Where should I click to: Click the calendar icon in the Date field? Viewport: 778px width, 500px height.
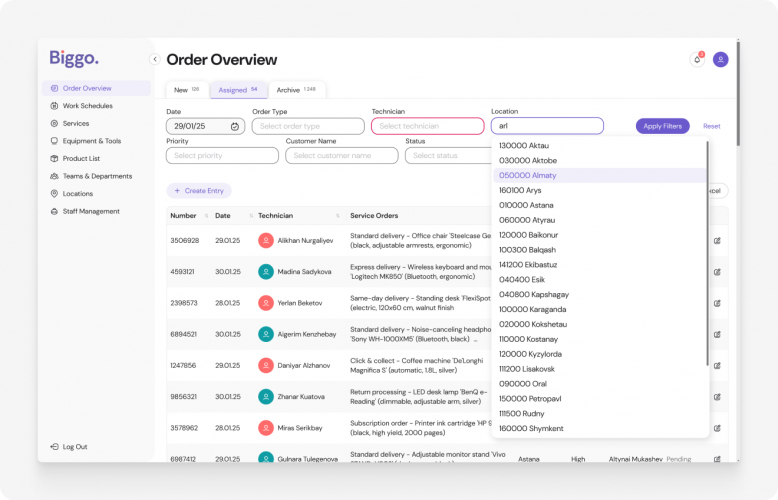pyautogui.click(x=235, y=126)
